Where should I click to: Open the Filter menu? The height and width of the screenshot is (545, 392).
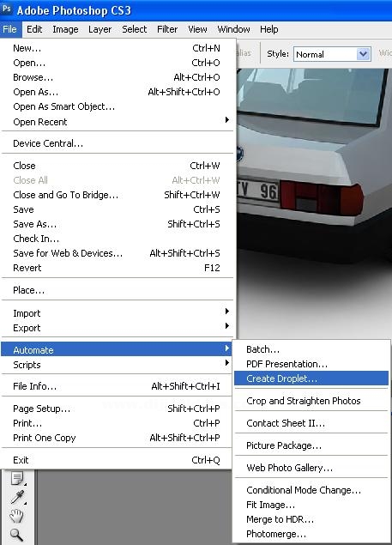167,29
